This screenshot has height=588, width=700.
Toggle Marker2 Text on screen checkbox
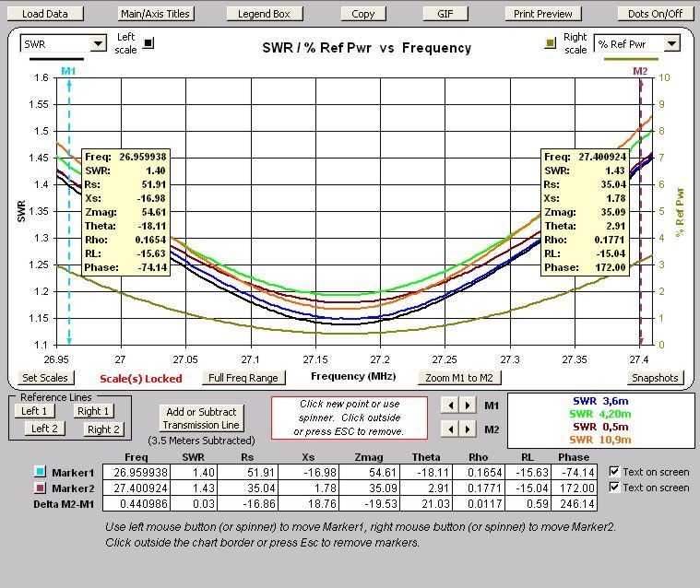(x=614, y=488)
